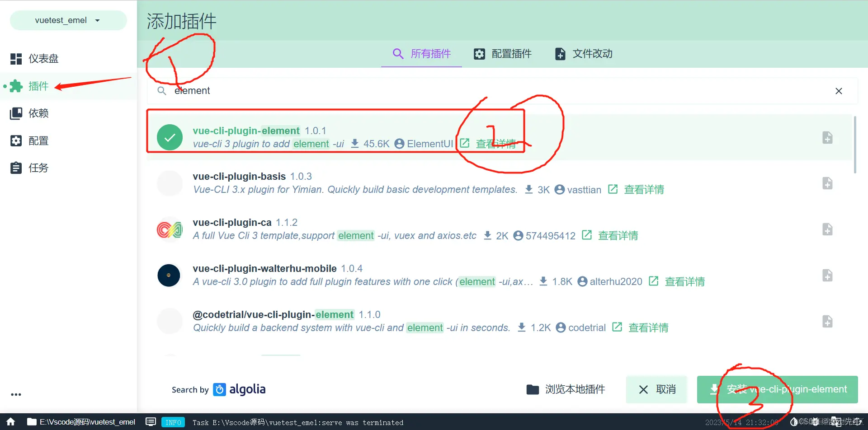Click the codetrial author name
Screen dimensions: 868x430
point(587,328)
